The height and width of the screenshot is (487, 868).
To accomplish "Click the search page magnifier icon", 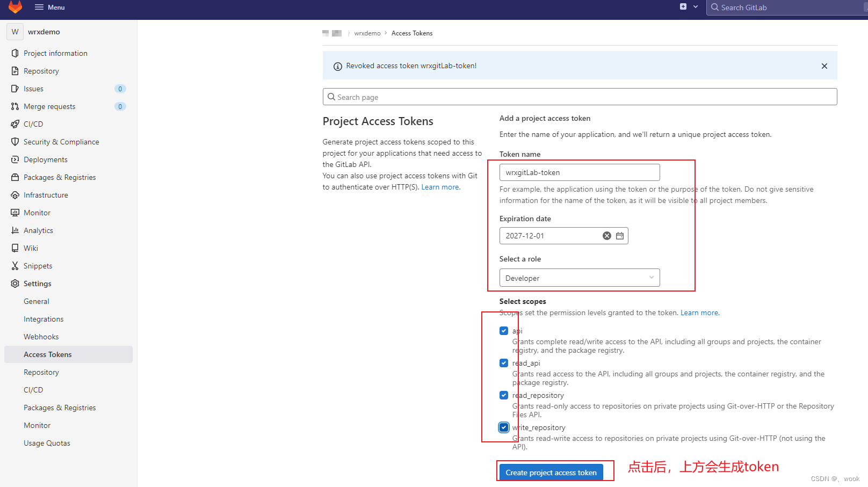I will tap(331, 97).
